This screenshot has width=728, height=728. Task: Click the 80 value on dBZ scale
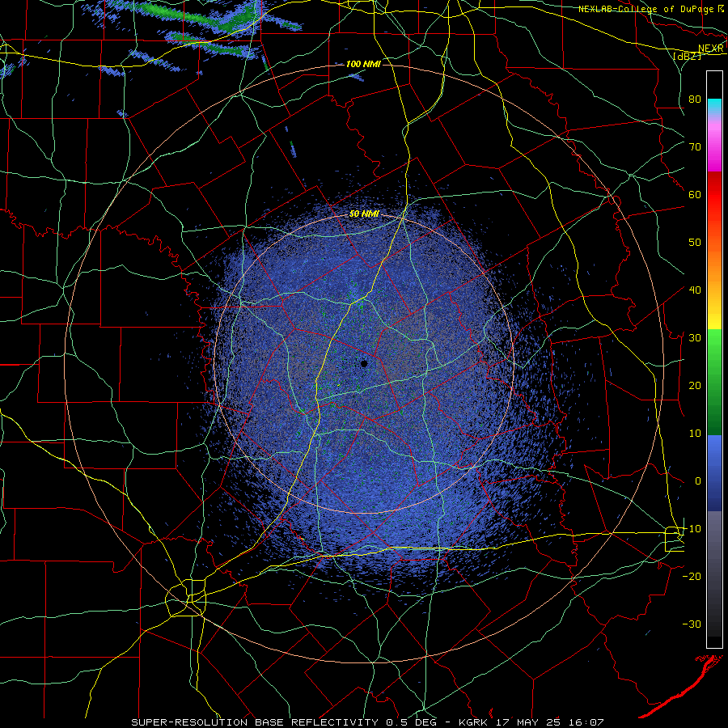pos(695,99)
